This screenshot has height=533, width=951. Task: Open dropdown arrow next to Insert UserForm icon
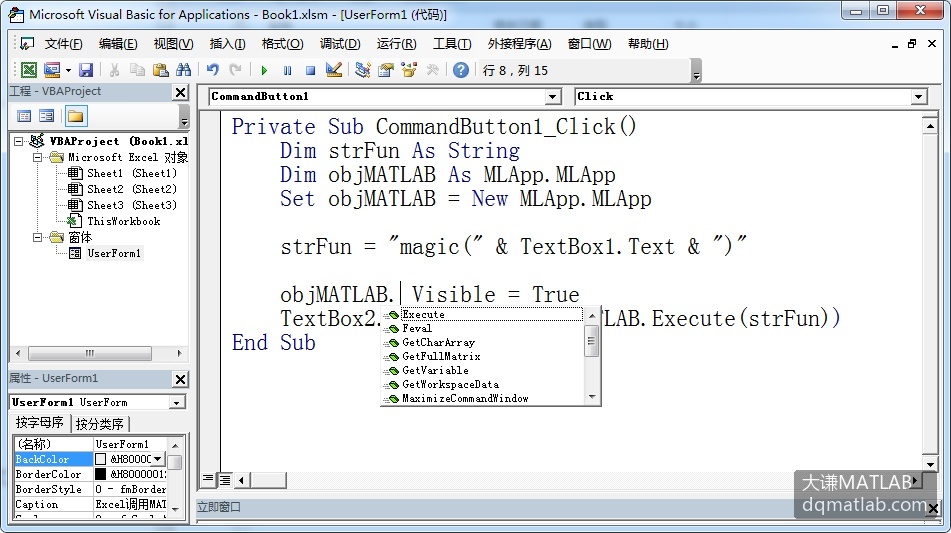68,70
